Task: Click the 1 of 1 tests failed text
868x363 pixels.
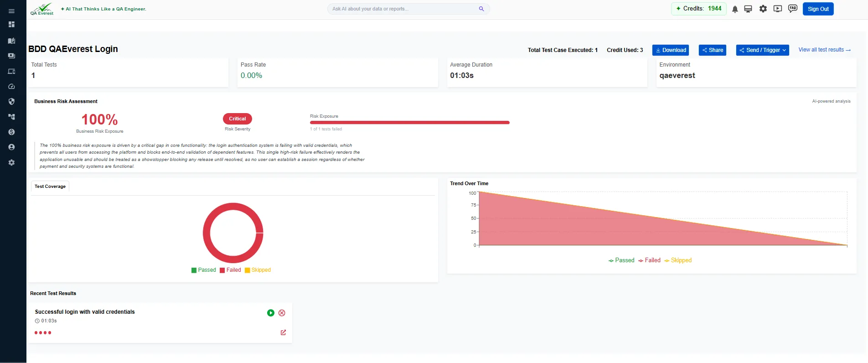Action: click(326, 129)
